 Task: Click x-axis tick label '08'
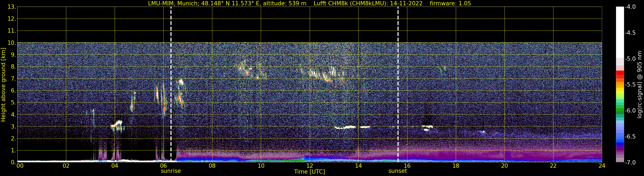coord(212,166)
